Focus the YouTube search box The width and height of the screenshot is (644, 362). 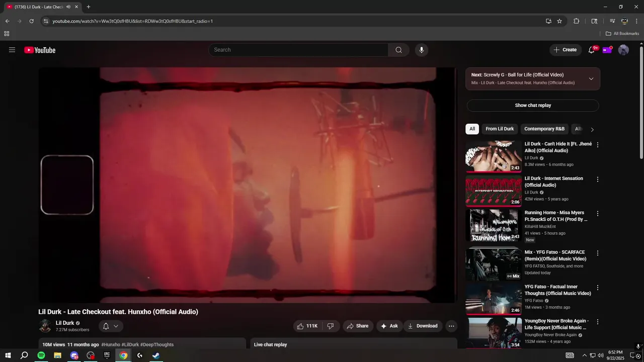click(x=298, y=50)
